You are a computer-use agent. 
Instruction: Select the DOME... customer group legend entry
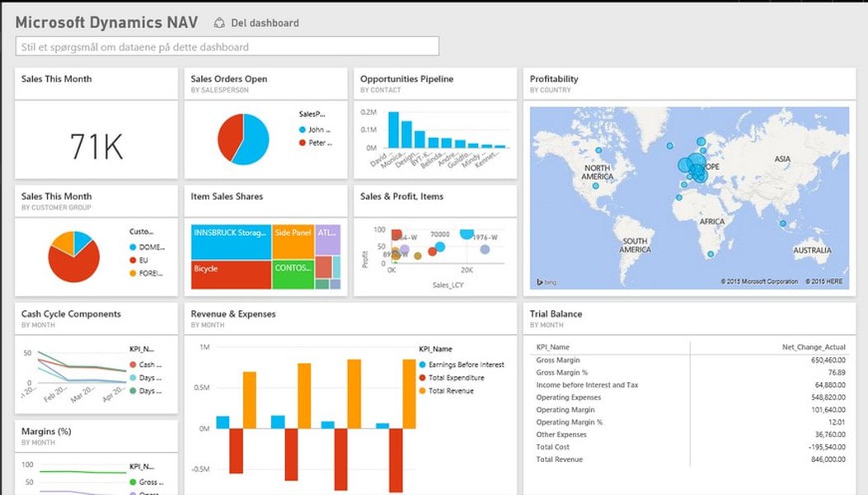point(147,247)
